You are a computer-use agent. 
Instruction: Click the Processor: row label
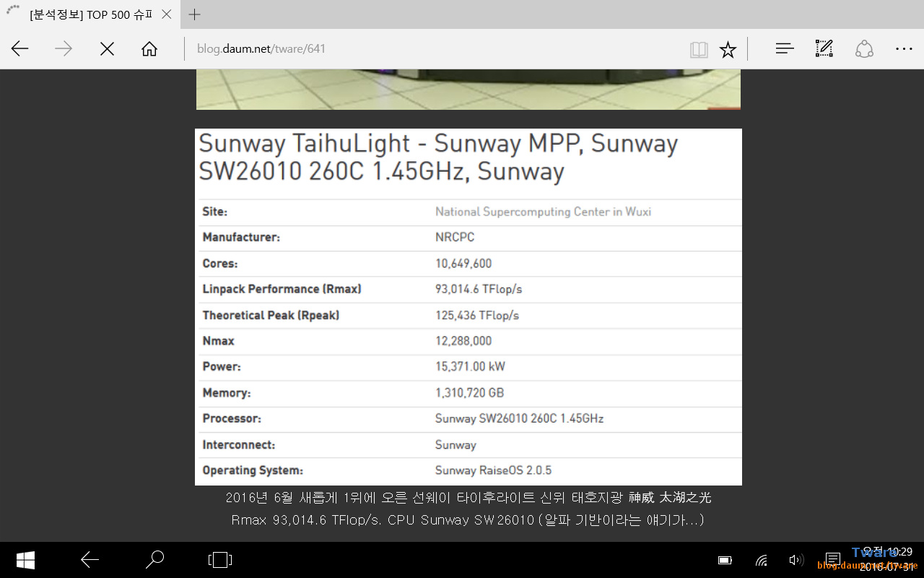point(232,418)
